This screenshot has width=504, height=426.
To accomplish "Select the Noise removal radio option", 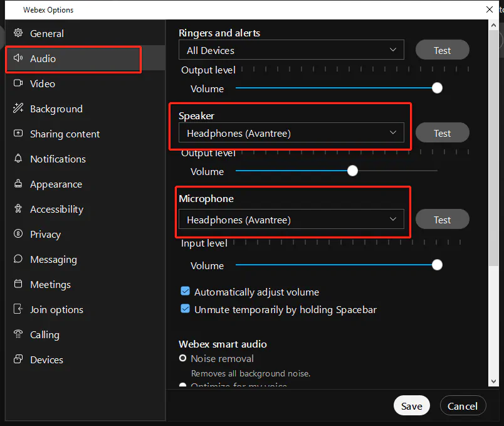I will (x=183, y=359).
